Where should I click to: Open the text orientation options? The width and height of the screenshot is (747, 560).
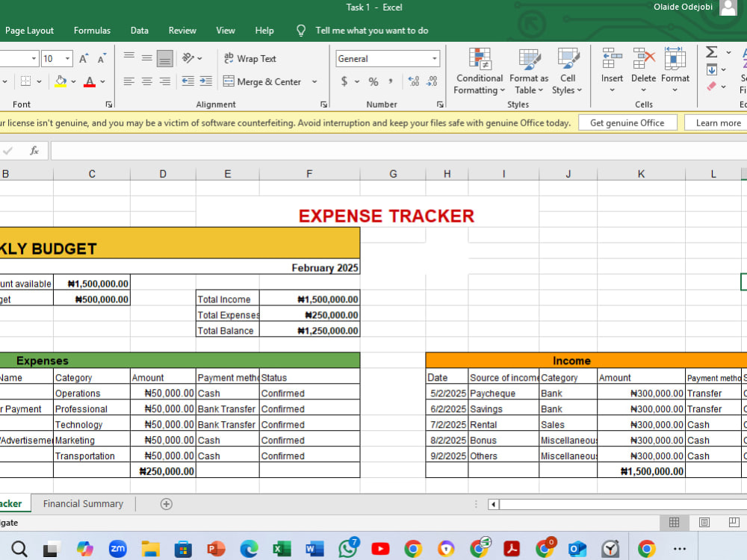192,58
